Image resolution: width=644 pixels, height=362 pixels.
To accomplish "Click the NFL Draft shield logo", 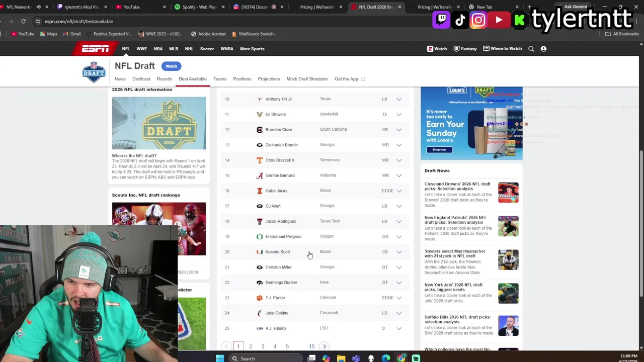I will (x=94, y=72).
